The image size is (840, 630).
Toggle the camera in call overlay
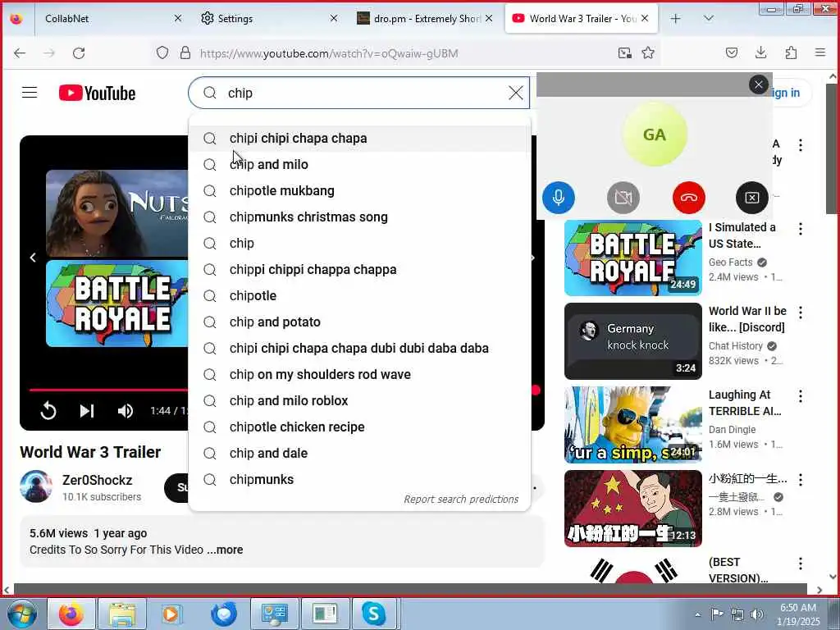tap(623, 198)
